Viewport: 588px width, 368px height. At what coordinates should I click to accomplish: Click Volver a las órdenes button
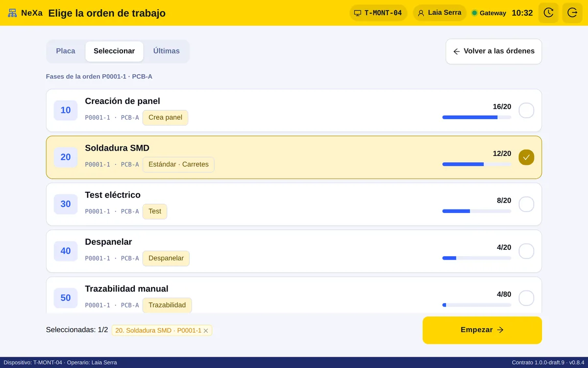(x=493, y=52)
